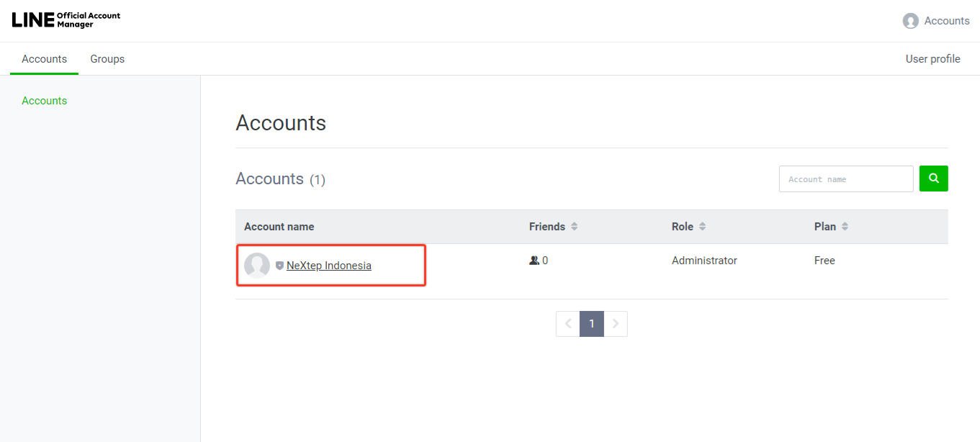
Task: Click the green search magnifier button
Action: point(934,179)
